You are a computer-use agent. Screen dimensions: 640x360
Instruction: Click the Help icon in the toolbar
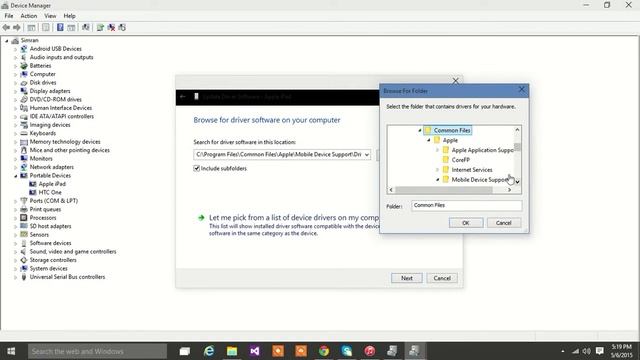coord(60,27)
